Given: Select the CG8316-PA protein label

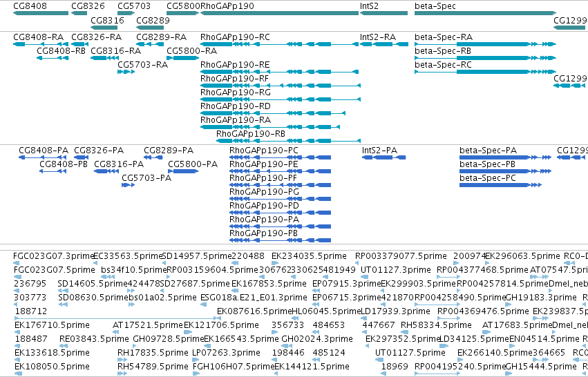Looking at the screenshot, I should tap(119, 164).
